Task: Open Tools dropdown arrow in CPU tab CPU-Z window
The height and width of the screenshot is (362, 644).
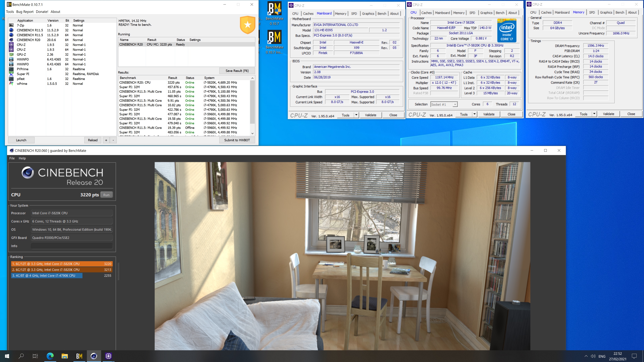Action: pos(474,114)
